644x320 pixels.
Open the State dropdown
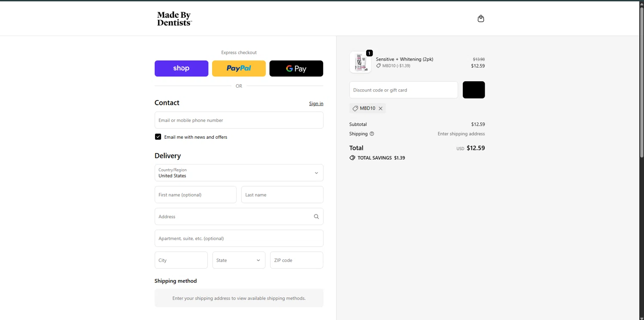pyautogui.click(x=239, y=260)
